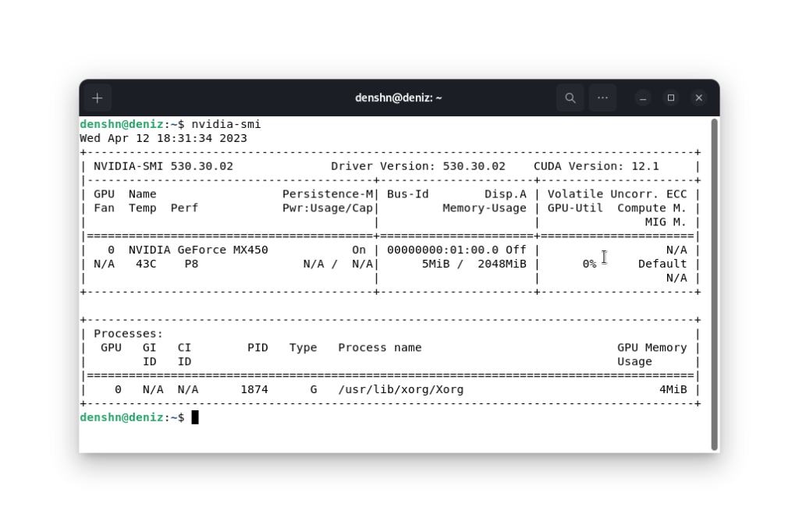Click the process memory value 4MiB
Screen dimensions: 799x532
pyautogui.click(x=673, y=390)
